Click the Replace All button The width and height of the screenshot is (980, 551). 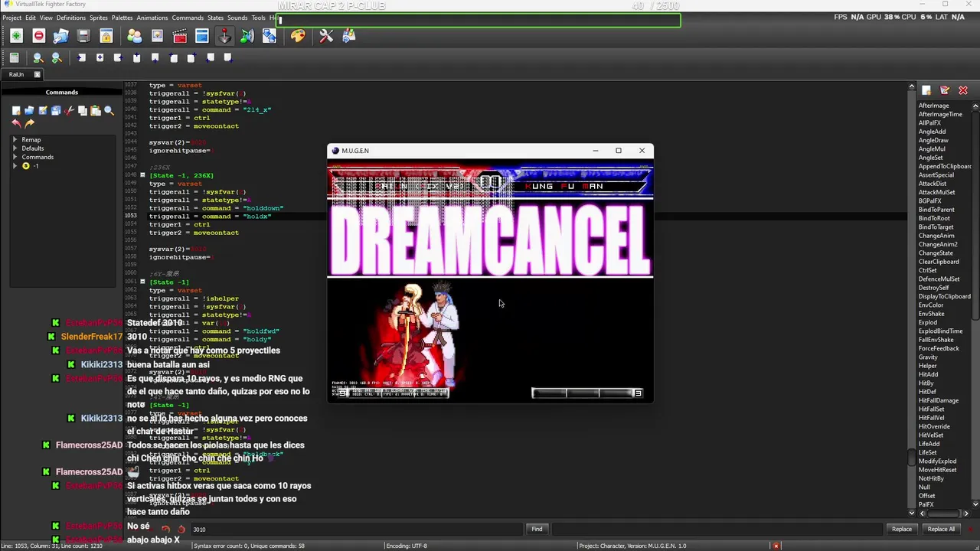pos(941,529)
